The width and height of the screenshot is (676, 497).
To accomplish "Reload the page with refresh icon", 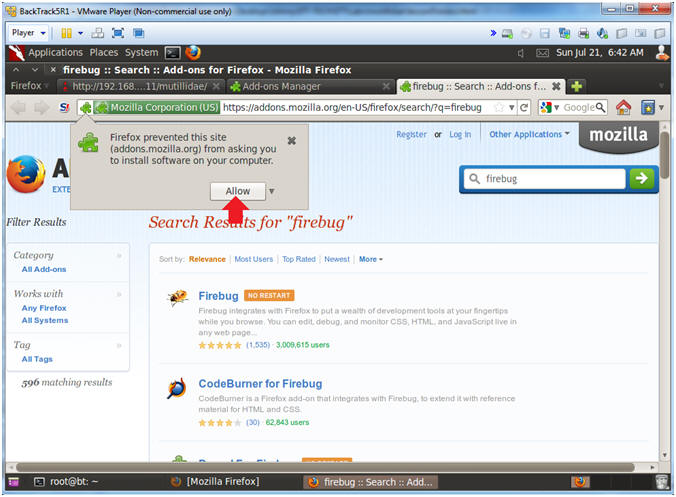I will point(524,107).
